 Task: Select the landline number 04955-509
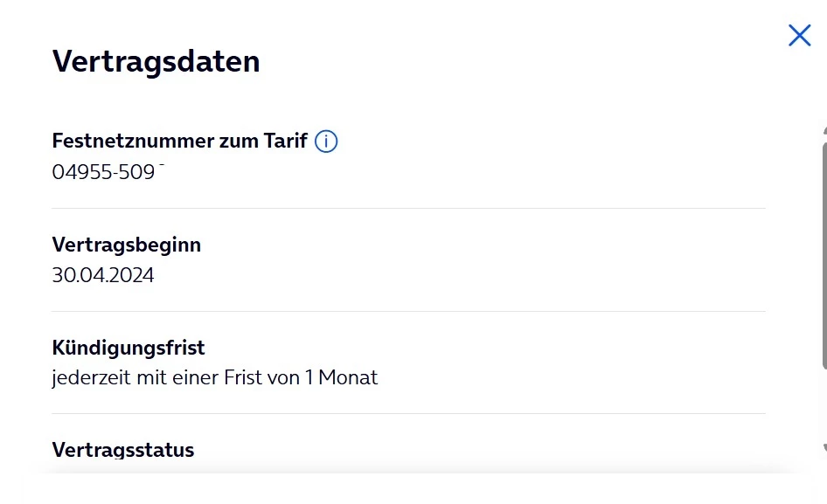coord(104,172)
